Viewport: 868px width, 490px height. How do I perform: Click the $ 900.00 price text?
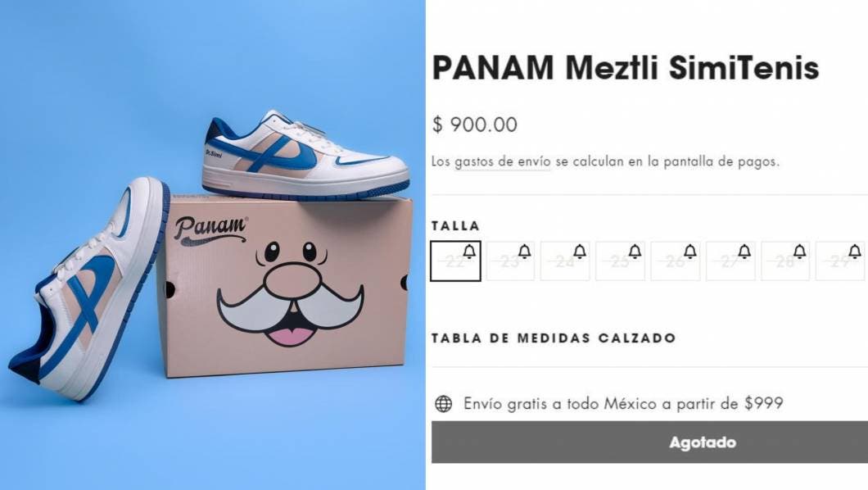point(475,125)
